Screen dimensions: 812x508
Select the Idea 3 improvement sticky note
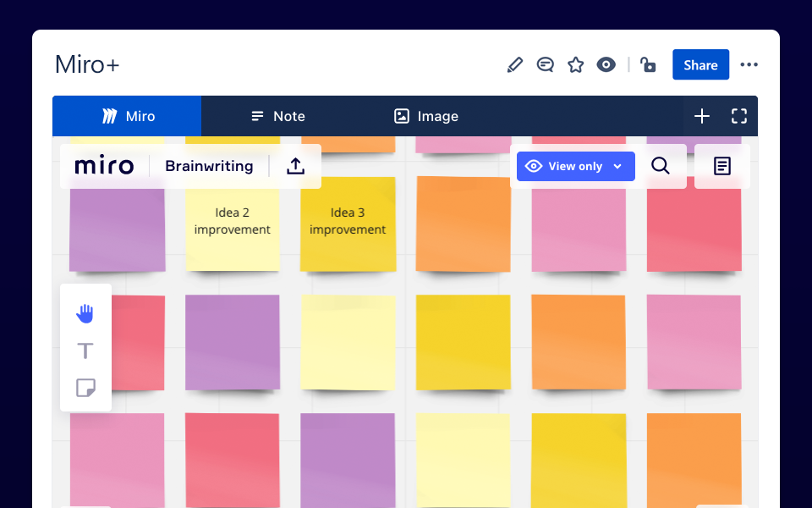tap(348, 224)
